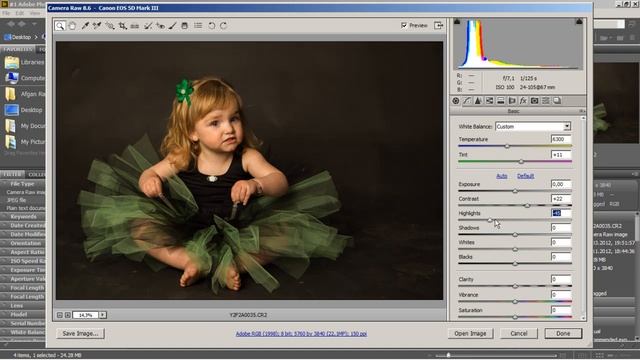Screen dimensions: 640x360
Task: Open the Effects fx panel tab
Action: tap(523, 101)
